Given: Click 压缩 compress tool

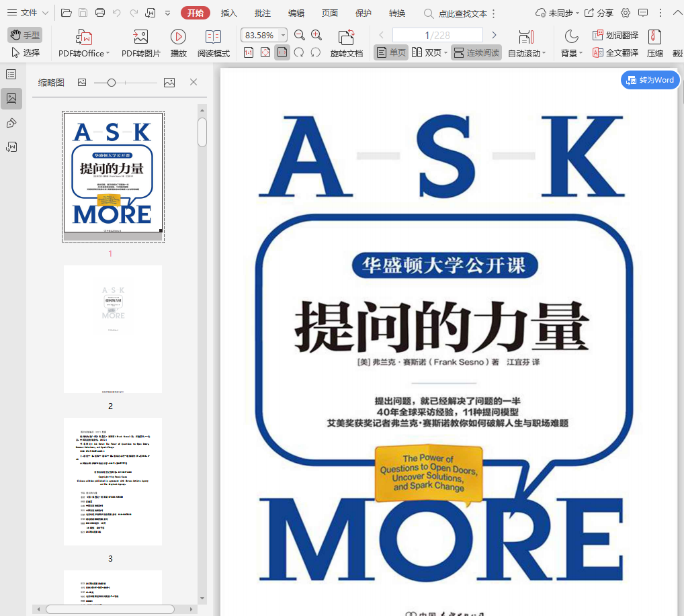Looking at the screenshot, I should click(x=655, y=43).
